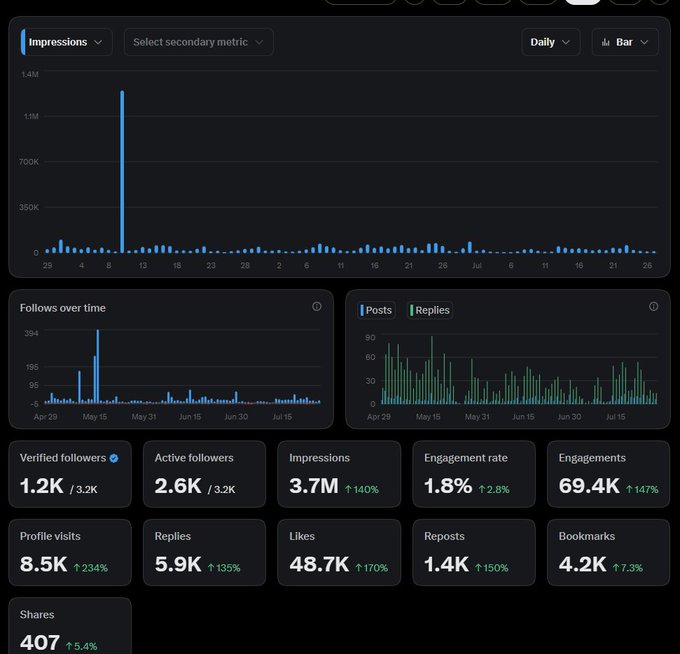
Task: Select the Verified followers card
Action: click(70, 474)
